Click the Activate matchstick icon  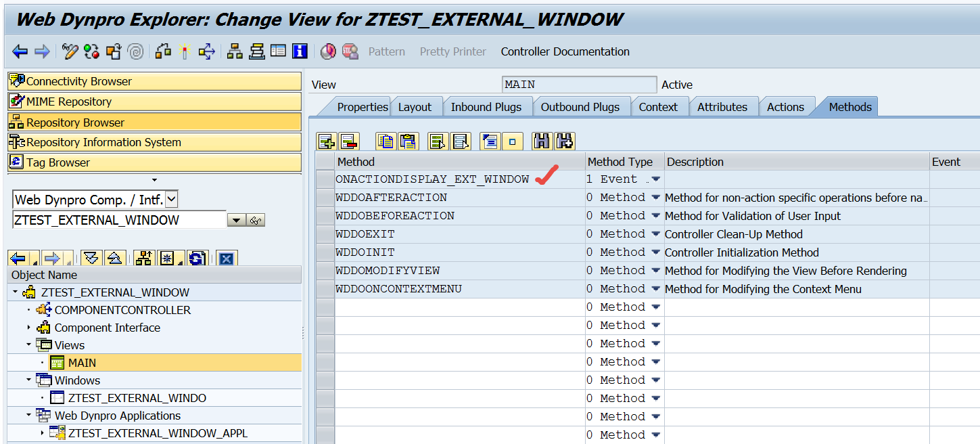coord(184,51)
